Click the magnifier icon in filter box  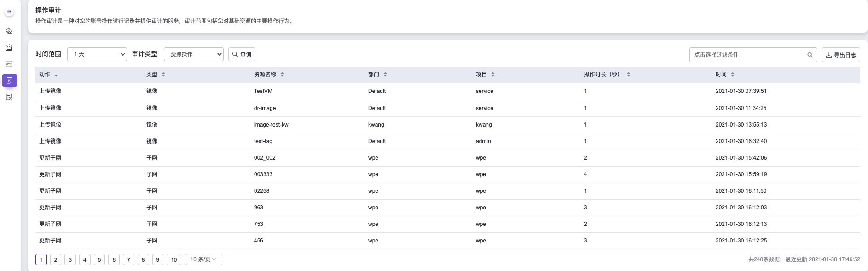coord(810,55)
